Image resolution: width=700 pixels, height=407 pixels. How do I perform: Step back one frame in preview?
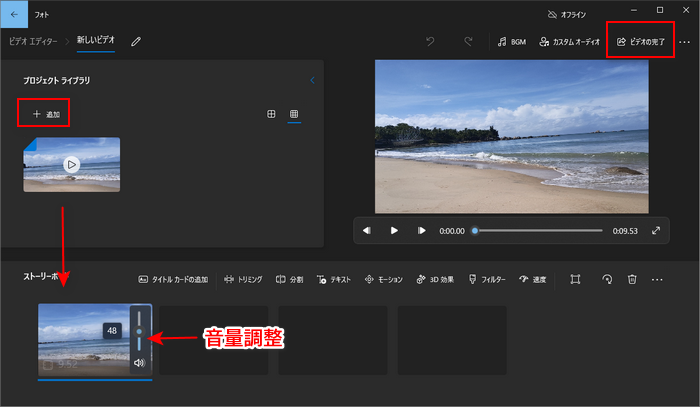point(367,230)
